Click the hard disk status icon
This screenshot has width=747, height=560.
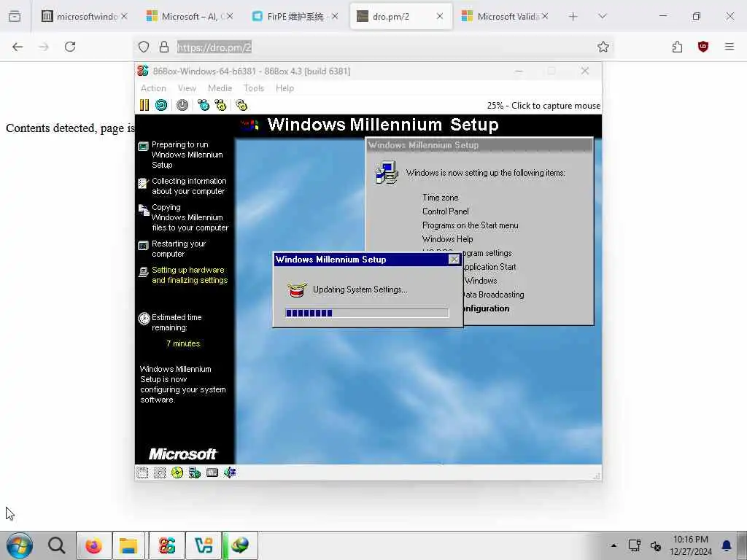212,472
